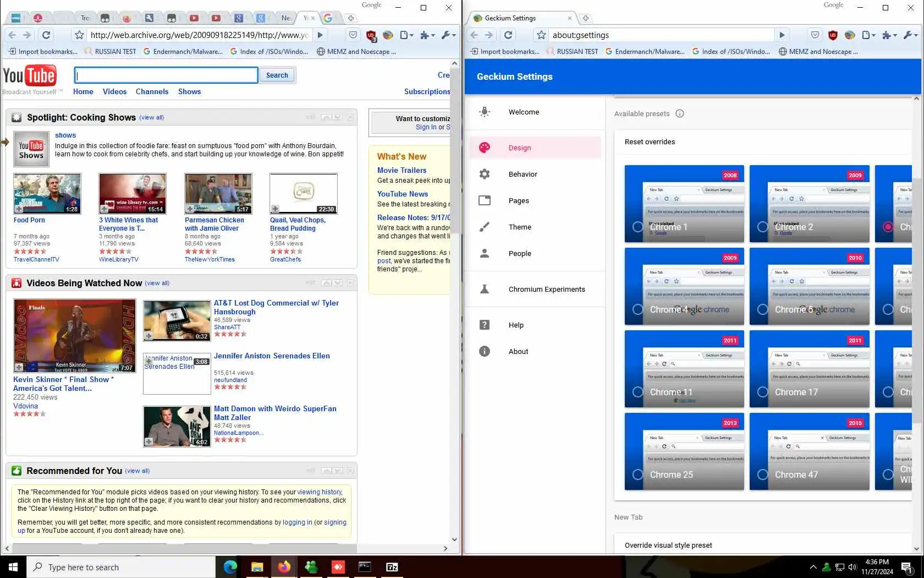This screenshot has height=578, width=924.
Task: Open 7-Zip from the taskbar
Action: [392, 567]
